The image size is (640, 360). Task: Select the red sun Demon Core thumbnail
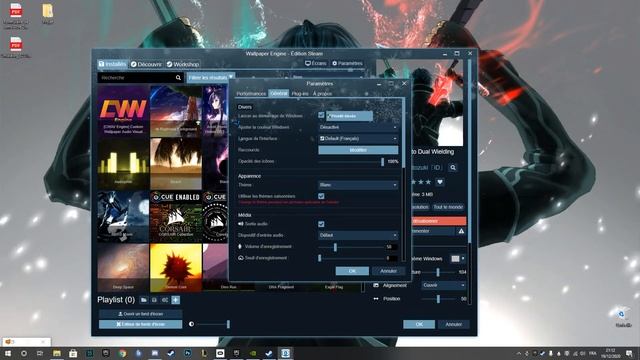pos(176,267)
